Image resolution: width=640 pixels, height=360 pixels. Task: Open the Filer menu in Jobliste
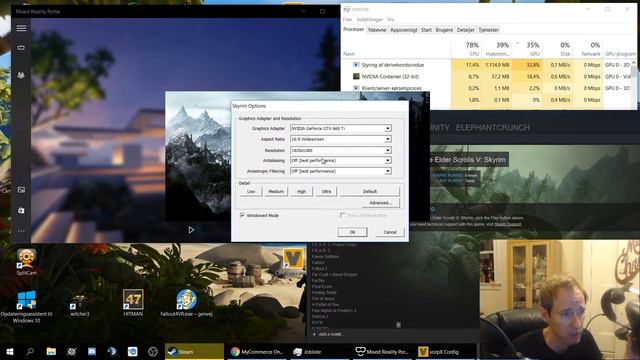point(347,20)
